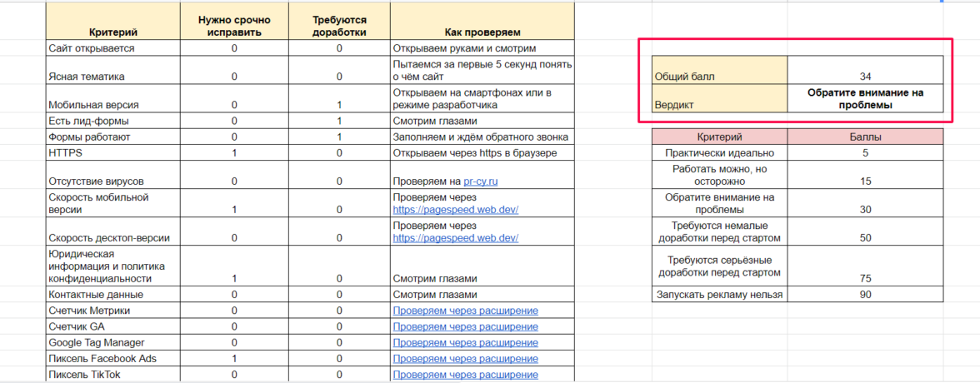Open pagespeed.web.dev link in mobile speed row
Screen dimensions: 980x383
tap(455, 210)
